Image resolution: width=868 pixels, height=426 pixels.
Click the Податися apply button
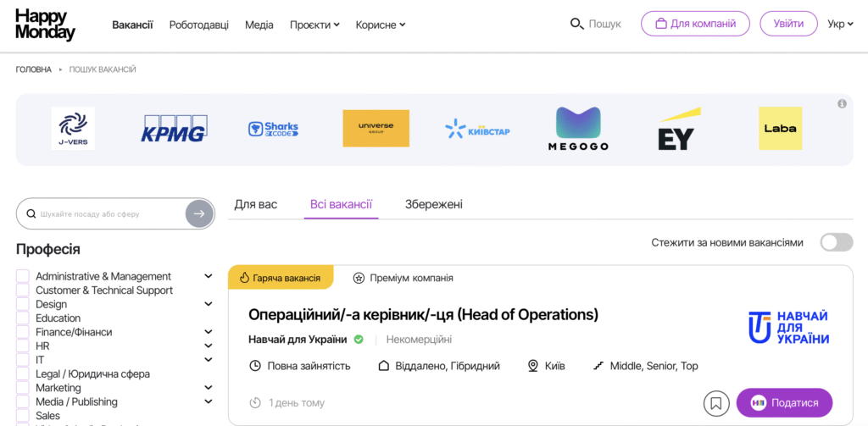coord(784,403)
